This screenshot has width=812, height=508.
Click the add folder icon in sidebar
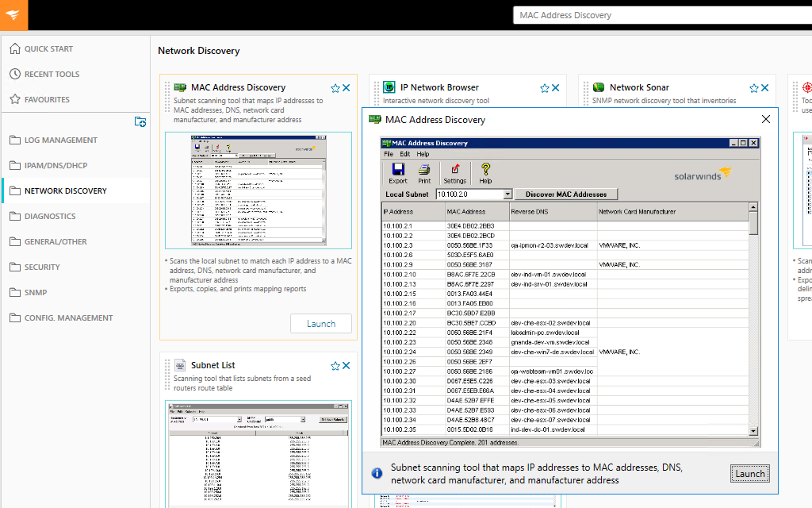[x=140, y=121]
